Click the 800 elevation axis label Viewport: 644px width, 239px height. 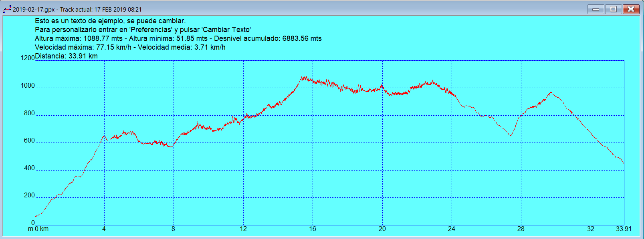click(x=29, y=113)
